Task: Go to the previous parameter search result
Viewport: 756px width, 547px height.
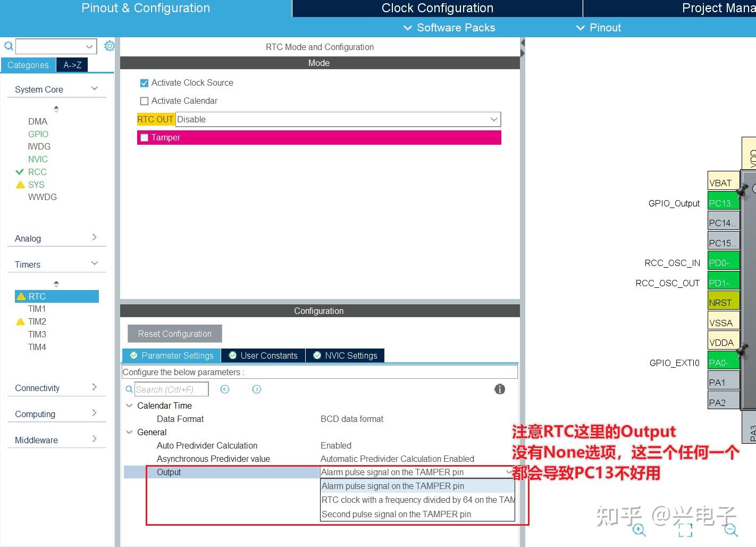Action: pyautogui.click(x=225, y=389)
